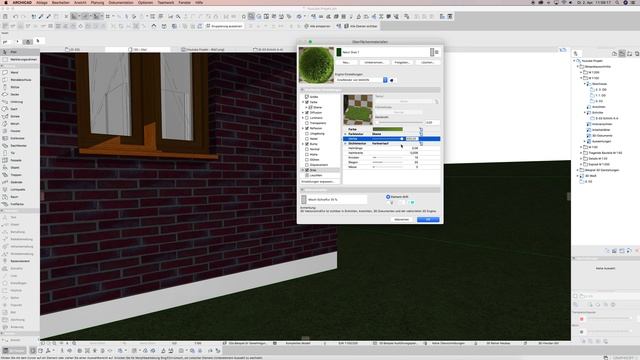This screenshot has width=640, height=360.
Task: Toggle the Bump channel checkbox
Action: [x=307, y=144]
